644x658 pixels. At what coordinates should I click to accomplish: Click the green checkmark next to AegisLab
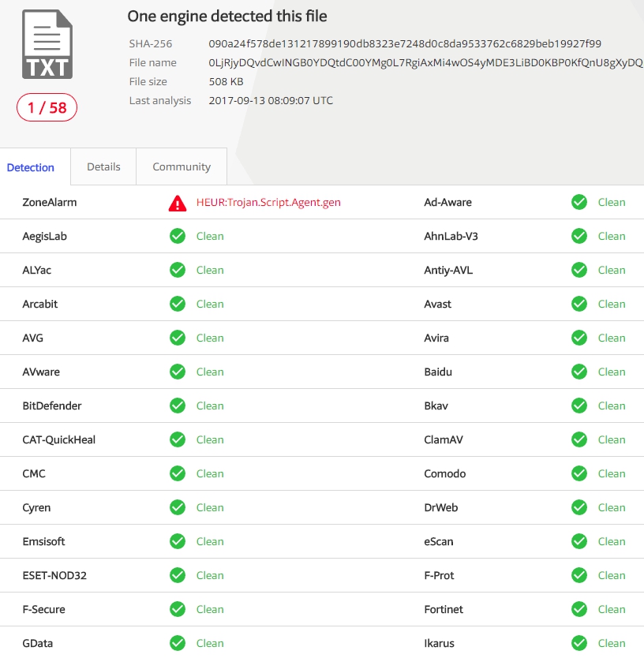pos(178,236)
